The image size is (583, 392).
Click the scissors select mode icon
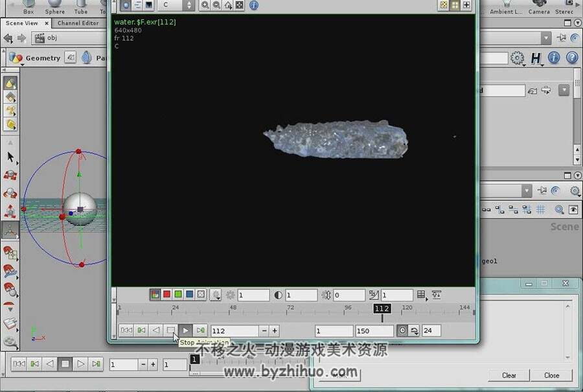10,110
